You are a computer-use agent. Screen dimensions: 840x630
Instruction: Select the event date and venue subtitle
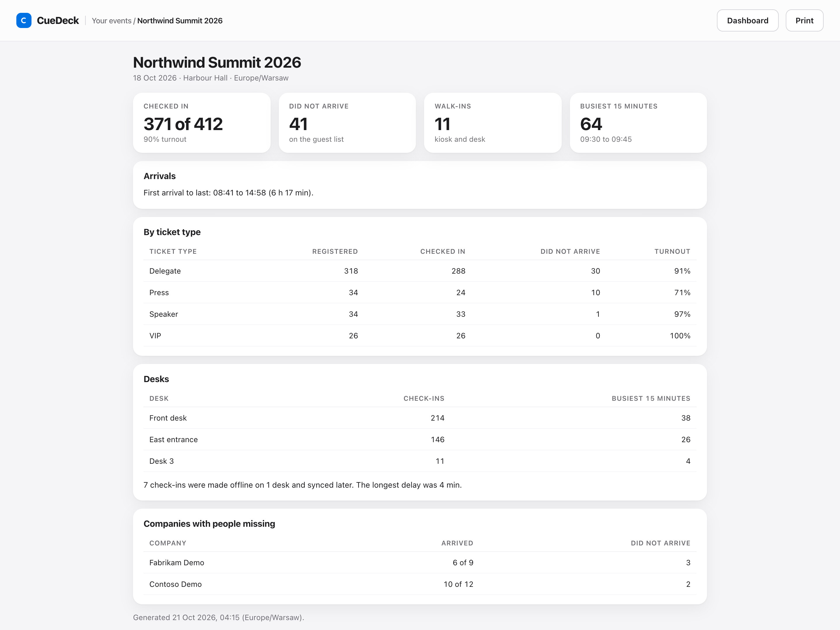[x=210, y=78]
